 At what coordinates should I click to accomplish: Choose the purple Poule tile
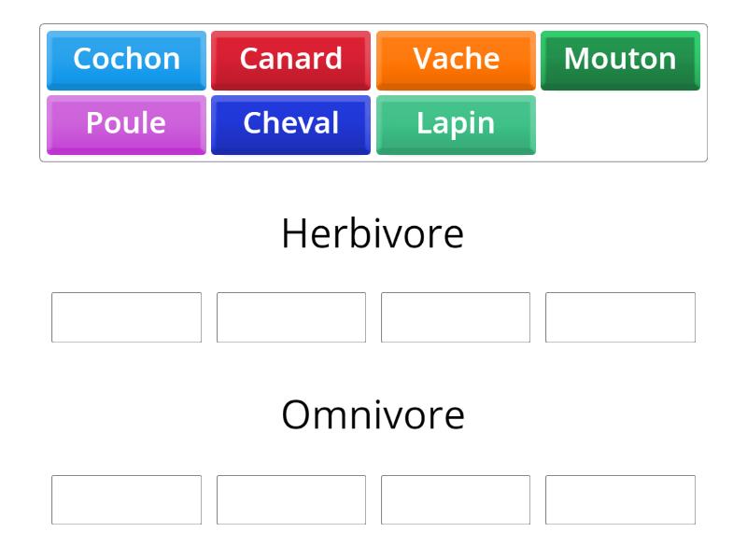point(126,122)
